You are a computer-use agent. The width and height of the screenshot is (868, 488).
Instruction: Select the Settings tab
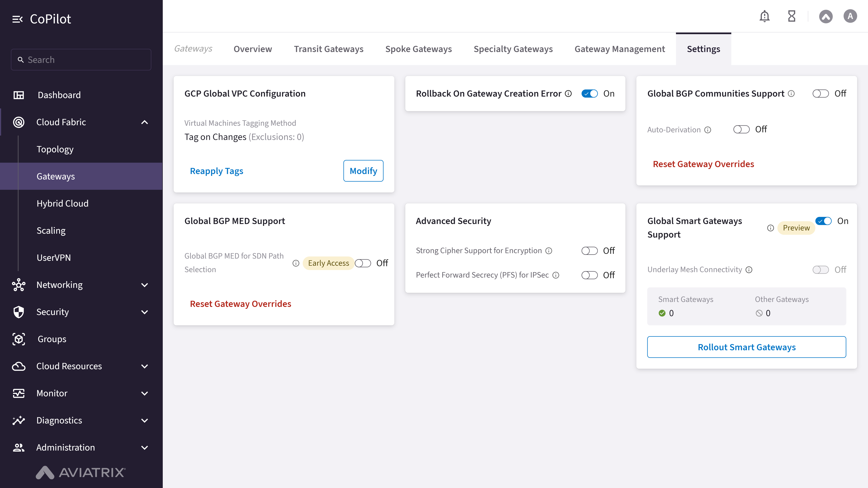(x=704, y=49)
